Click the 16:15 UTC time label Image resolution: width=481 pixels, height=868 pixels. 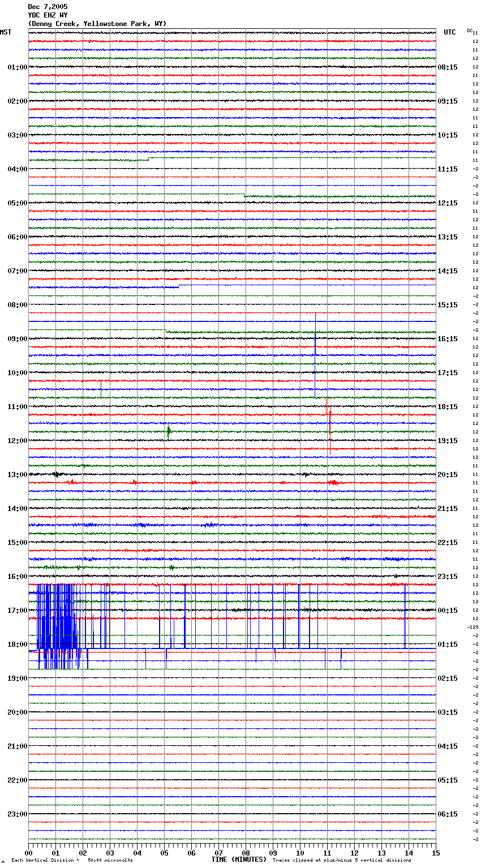point(448,339)
